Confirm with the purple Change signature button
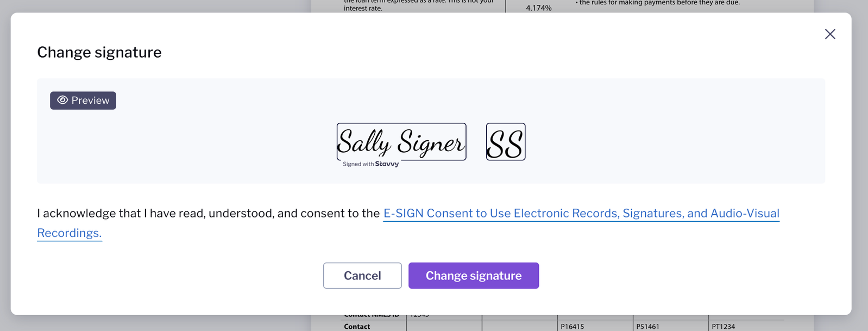 click(474, 276)
